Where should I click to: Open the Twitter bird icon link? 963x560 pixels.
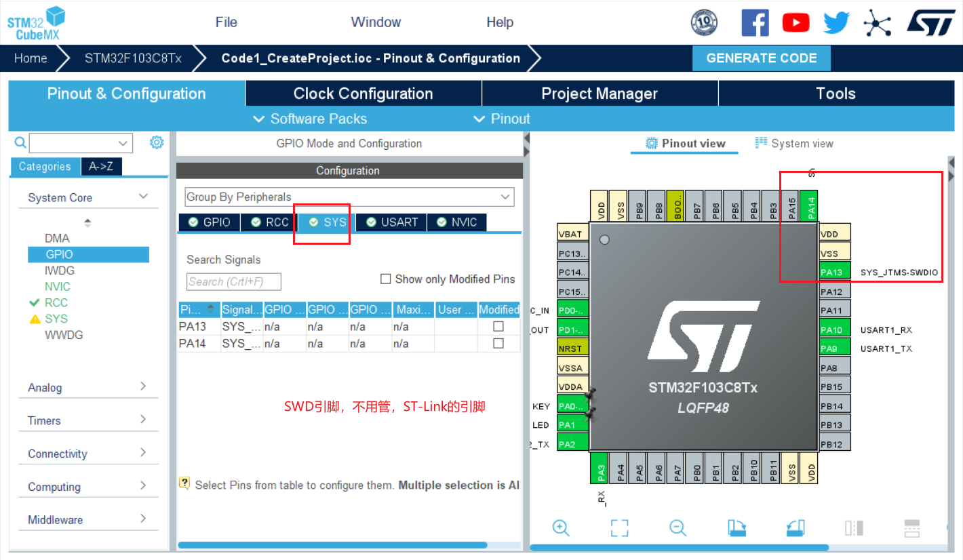click(x=836, y=23)
